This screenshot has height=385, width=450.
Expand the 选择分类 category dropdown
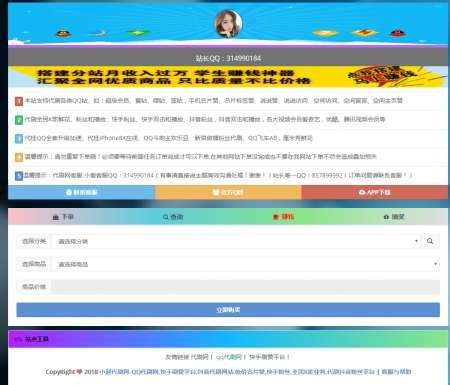[x=236, y=241]
